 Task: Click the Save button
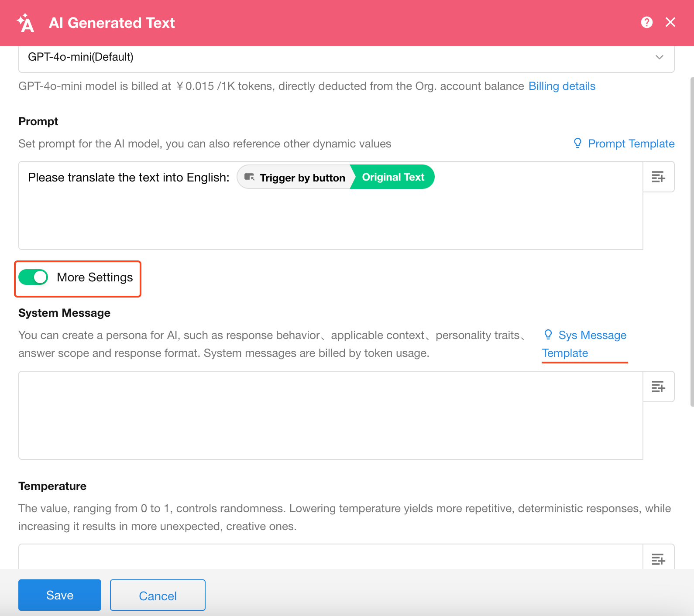pyautogui.click(x=60, y=595)
